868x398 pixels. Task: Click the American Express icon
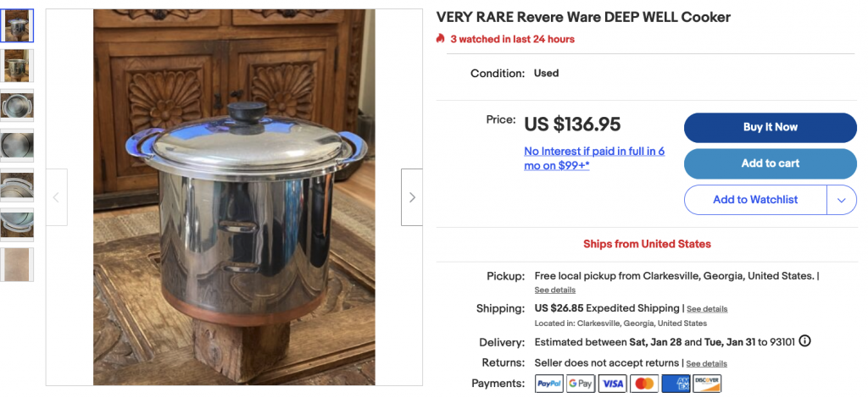click(676, 383)
